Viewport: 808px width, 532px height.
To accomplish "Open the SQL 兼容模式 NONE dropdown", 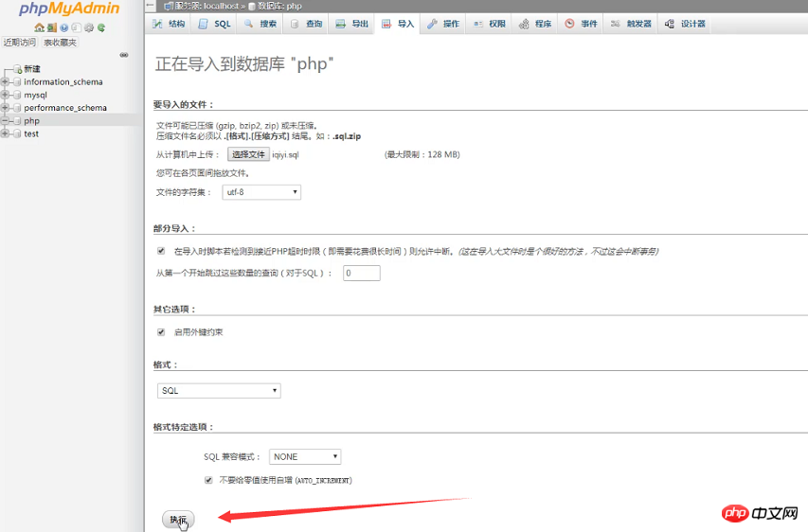I will pyautogui.click(x=305, y=457).
